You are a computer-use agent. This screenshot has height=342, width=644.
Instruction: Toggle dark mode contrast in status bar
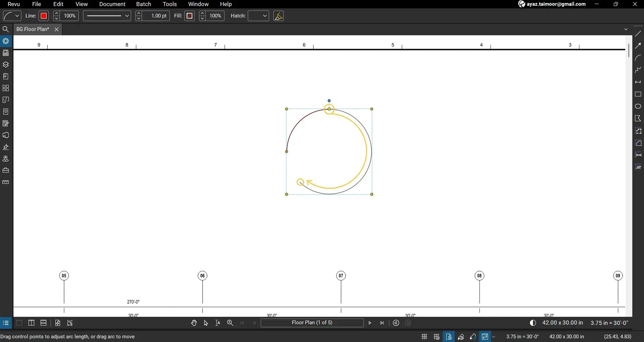[x=533, y=323]
